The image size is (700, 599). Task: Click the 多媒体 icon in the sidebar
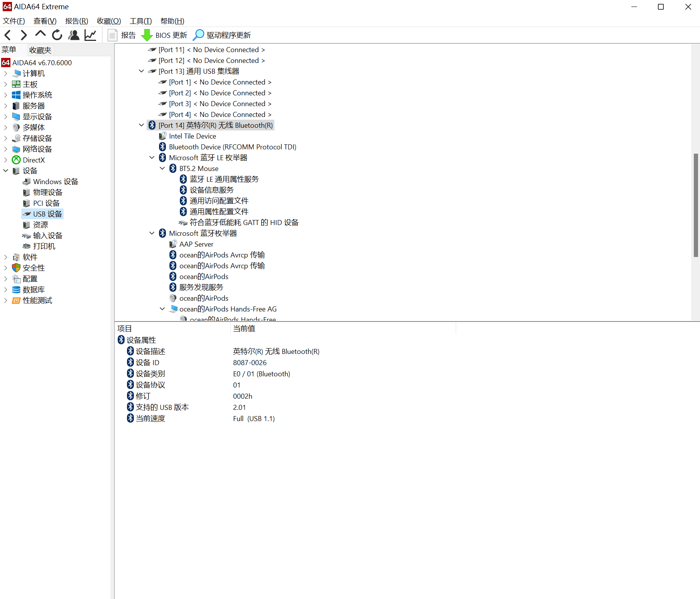[16, 127]
